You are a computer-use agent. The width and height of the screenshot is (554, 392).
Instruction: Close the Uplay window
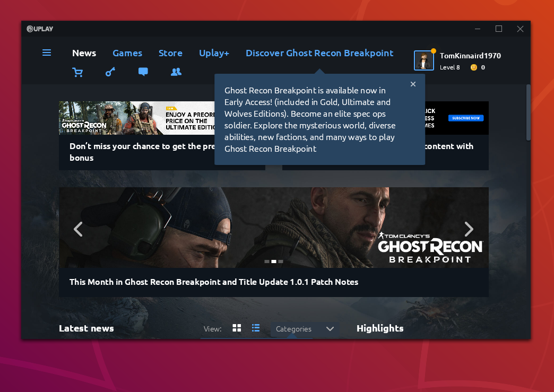click(520, 29)
